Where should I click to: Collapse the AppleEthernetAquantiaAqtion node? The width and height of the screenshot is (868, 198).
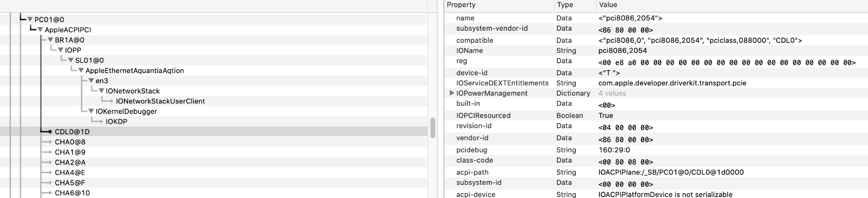81,71
